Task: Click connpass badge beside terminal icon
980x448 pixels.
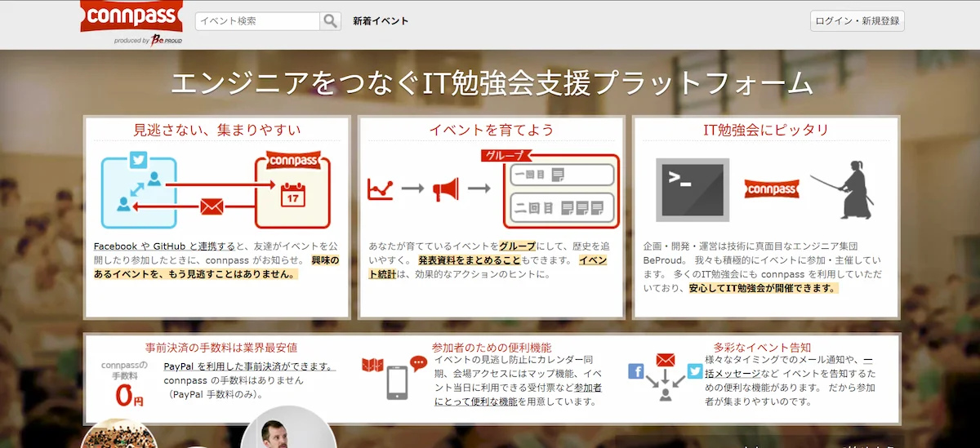Action: pyautogui.click(x=772, y=189)
